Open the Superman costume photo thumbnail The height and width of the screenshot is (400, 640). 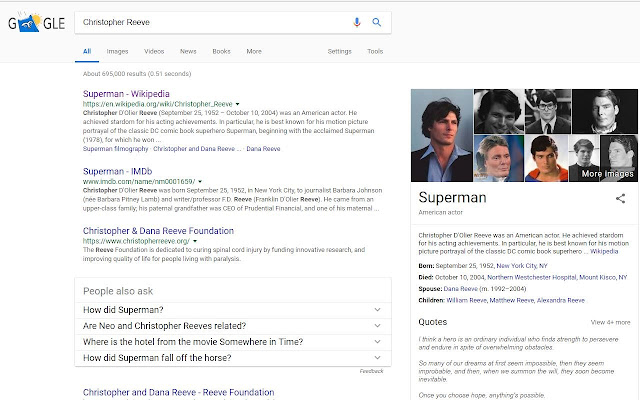pos(546,158)
